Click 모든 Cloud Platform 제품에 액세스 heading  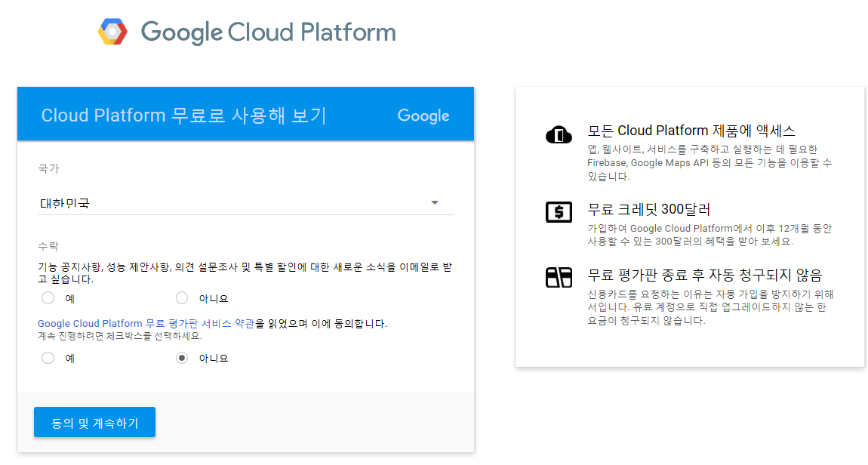tap(691, 131)
